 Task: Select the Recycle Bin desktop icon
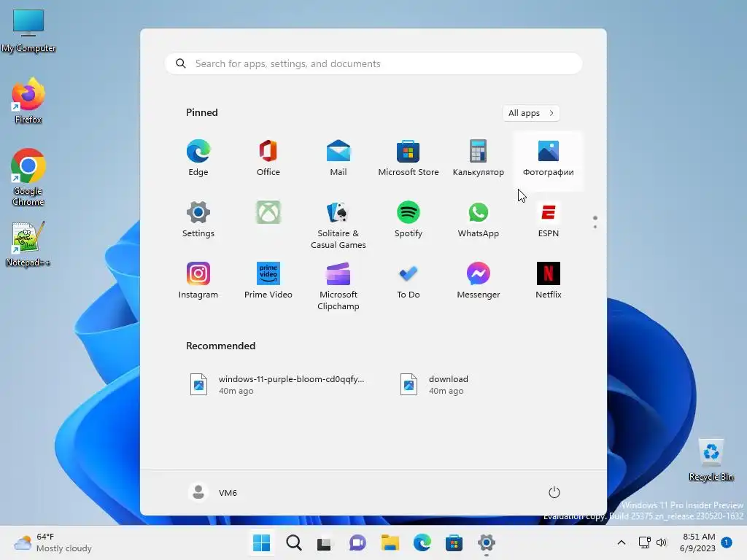(711, 460)
